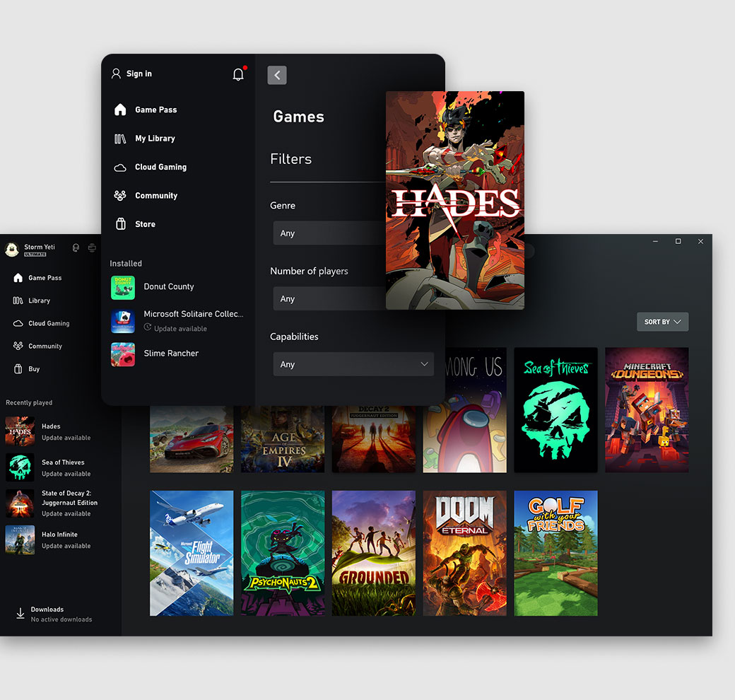735x700 pixels.
Task: Open the Age of Empires IV tile
Action: click(283, 439)
